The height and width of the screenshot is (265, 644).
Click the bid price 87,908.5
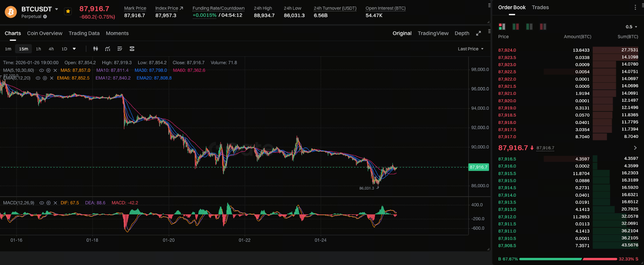507,246
